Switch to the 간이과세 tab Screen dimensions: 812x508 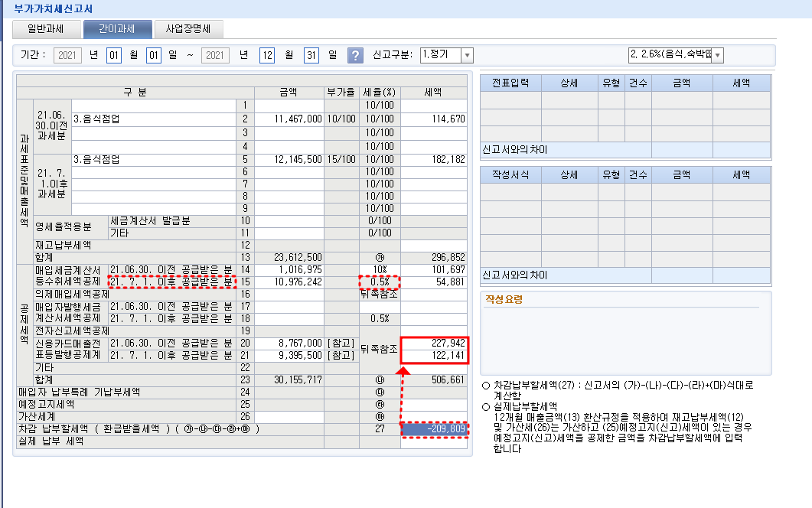pos(116,30)
